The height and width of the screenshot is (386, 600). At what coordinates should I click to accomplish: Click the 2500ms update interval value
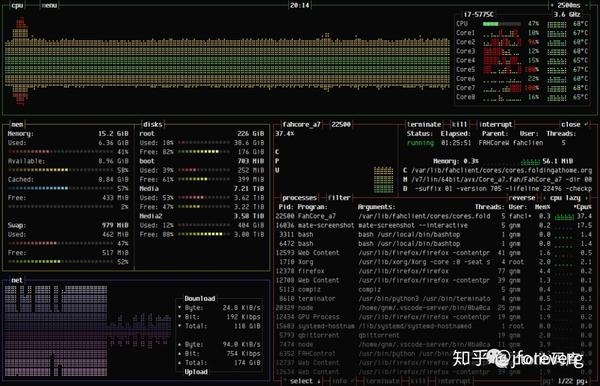click(x=569, y=5)
